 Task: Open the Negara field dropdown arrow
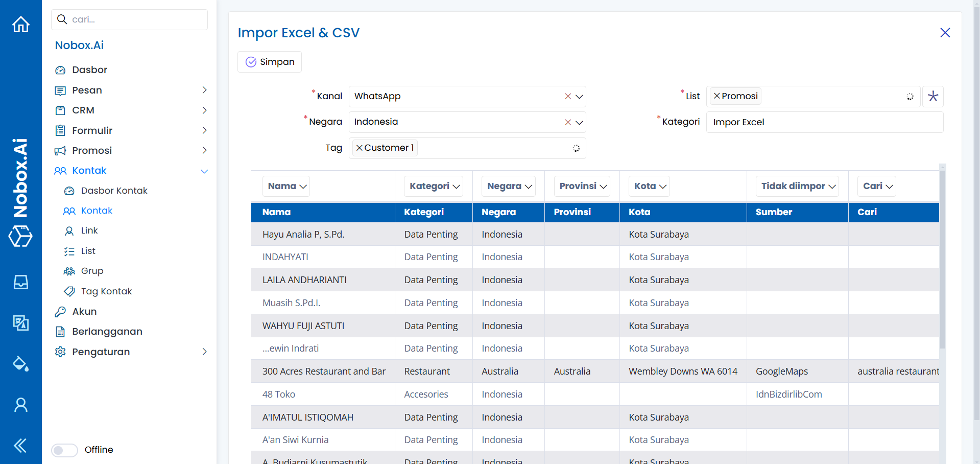click(579, 123)
